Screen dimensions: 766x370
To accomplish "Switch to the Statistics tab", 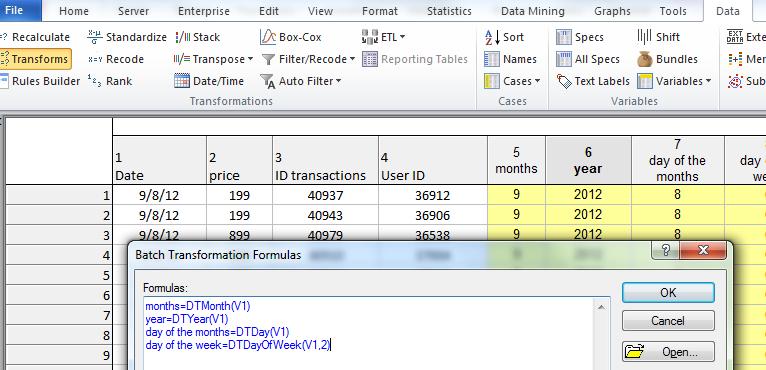I will point(449,11).
